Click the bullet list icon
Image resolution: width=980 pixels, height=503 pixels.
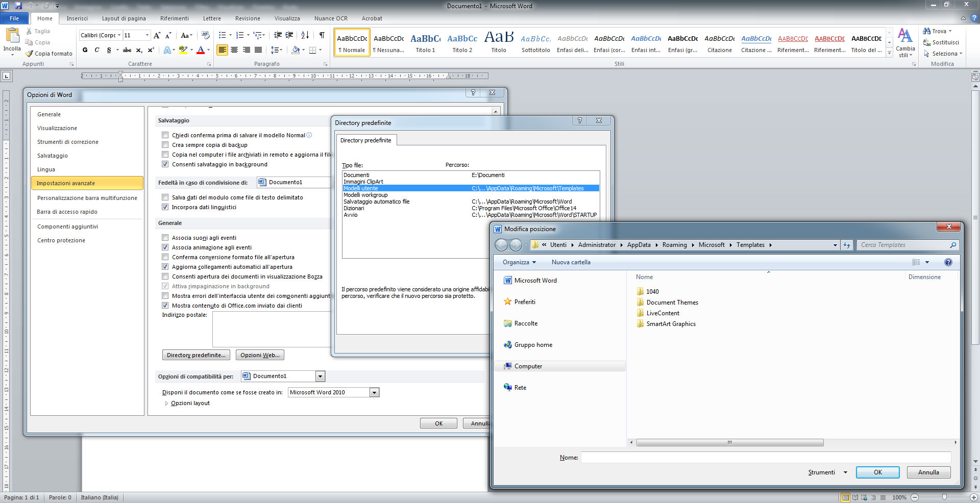(x=222, y=35)
